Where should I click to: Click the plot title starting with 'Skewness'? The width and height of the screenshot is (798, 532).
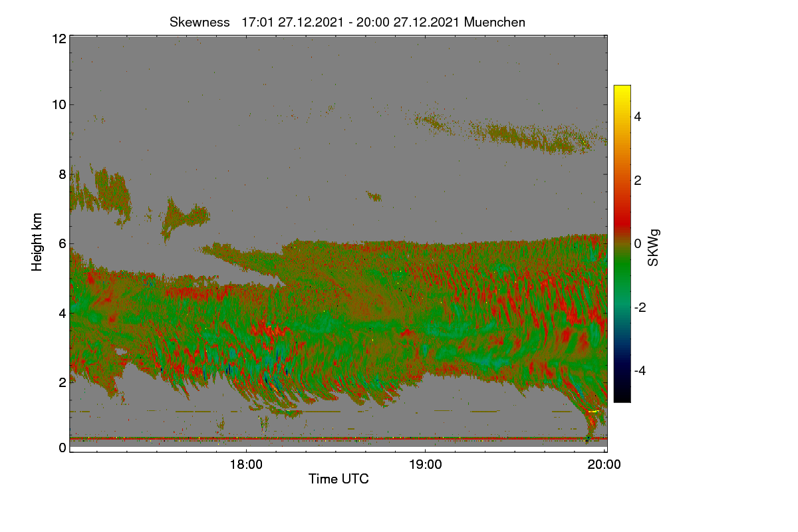point(347,22)
